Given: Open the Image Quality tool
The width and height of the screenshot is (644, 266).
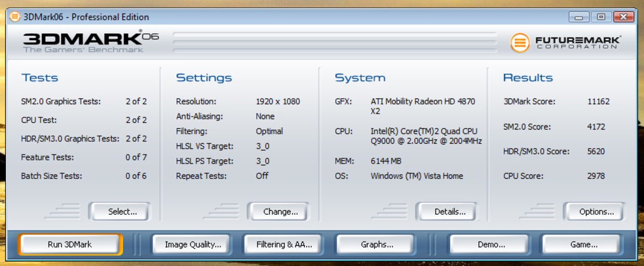Looking at the screenshot, I should 193,245.
